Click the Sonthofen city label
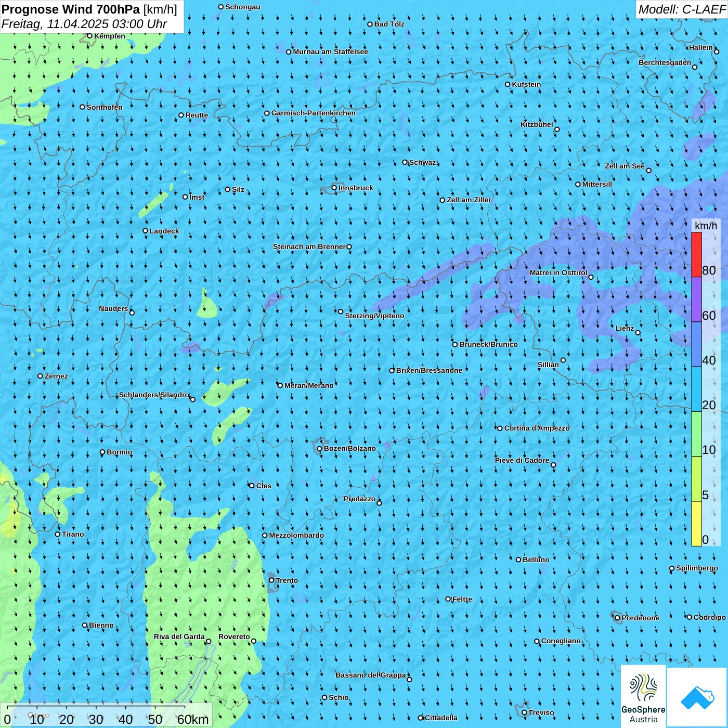Viewport: 728px width, 728px height. (105, 107)
